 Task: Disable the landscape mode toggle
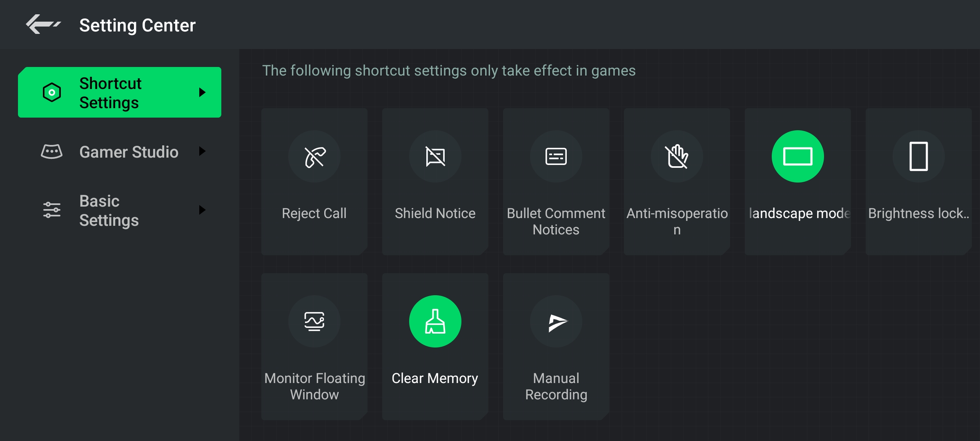coord(798,156)
